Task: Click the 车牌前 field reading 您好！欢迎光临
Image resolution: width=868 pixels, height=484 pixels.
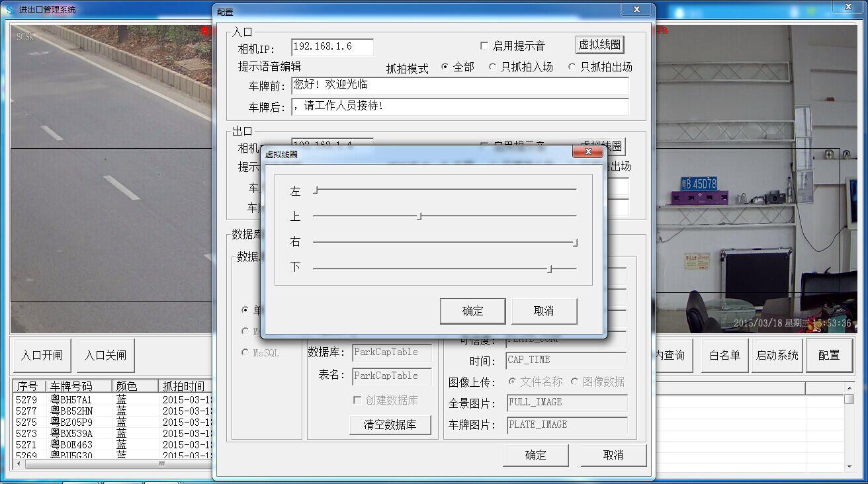Action: click(460, 86)
